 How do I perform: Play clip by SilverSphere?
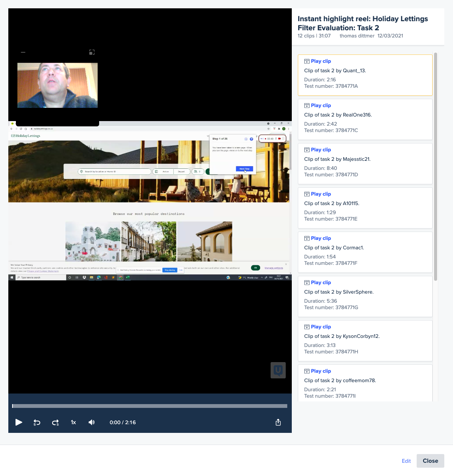[321, 283]
